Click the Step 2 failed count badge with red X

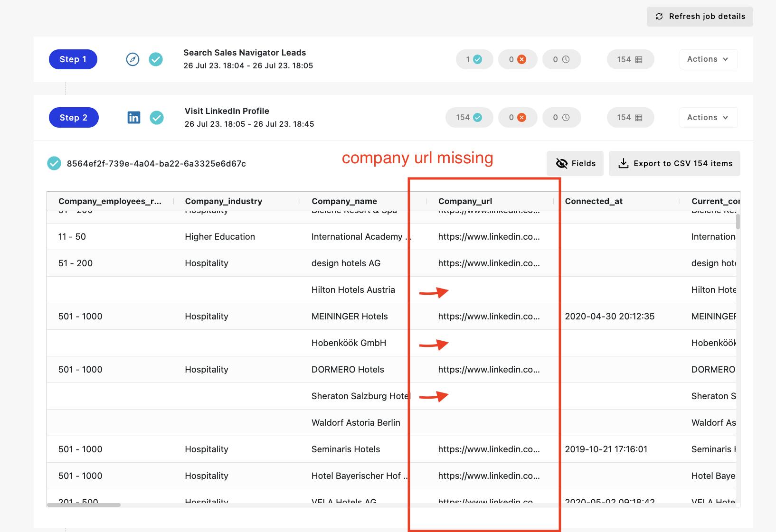pos(518,118)
